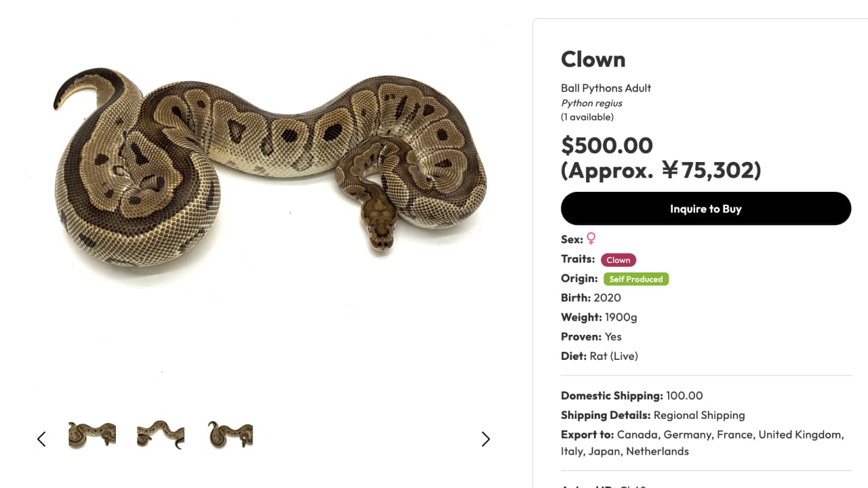Click the Ball Pythons Adult category text
868x488 pixels.
(606, 88)
